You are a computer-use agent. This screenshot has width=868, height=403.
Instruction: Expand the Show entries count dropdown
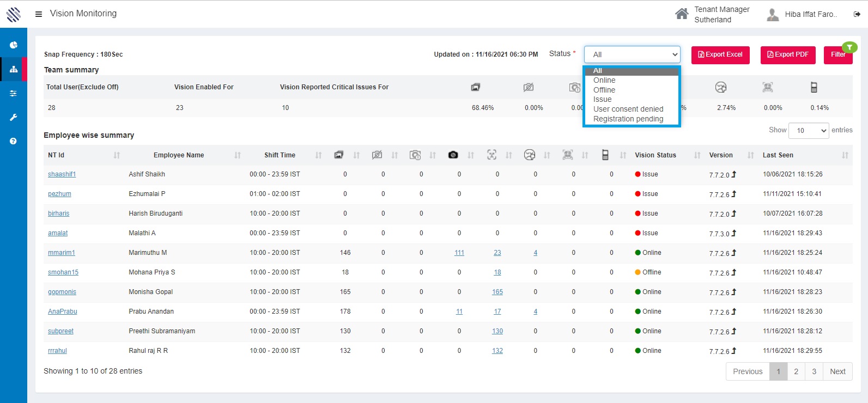809,131
